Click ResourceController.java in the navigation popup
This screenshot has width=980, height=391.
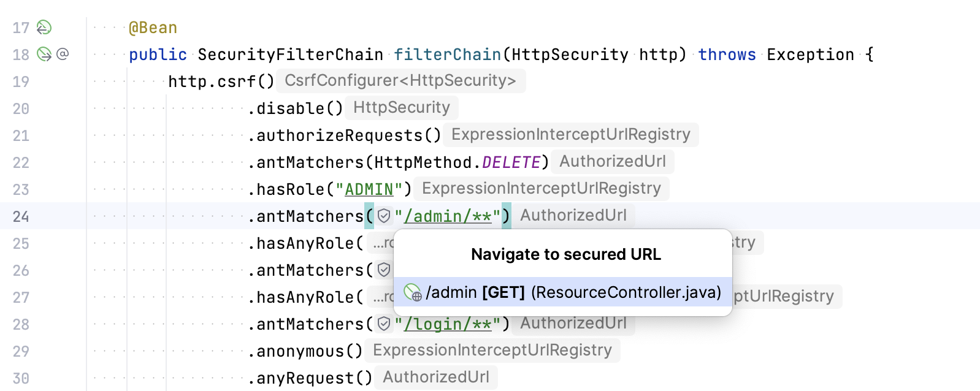(625, 292)
